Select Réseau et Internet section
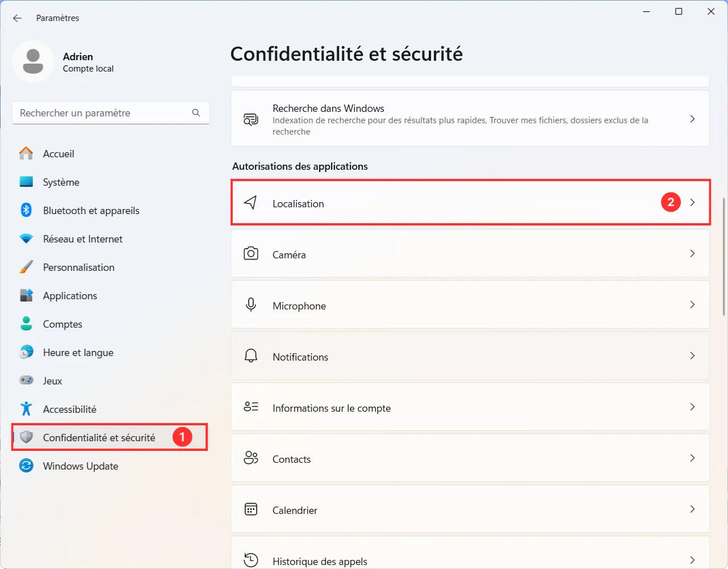The height and width of the screenshot is (569, 728). pos(83,239)
